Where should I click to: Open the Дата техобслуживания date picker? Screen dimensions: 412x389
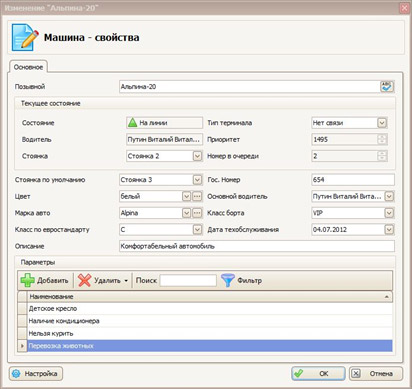[x=389, y=230]
